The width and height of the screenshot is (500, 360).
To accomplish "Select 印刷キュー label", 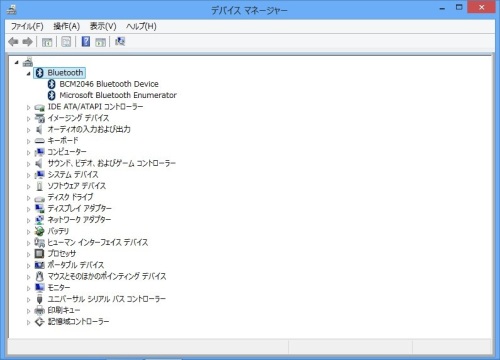I will pyautogui.click(x=64, y=310).
